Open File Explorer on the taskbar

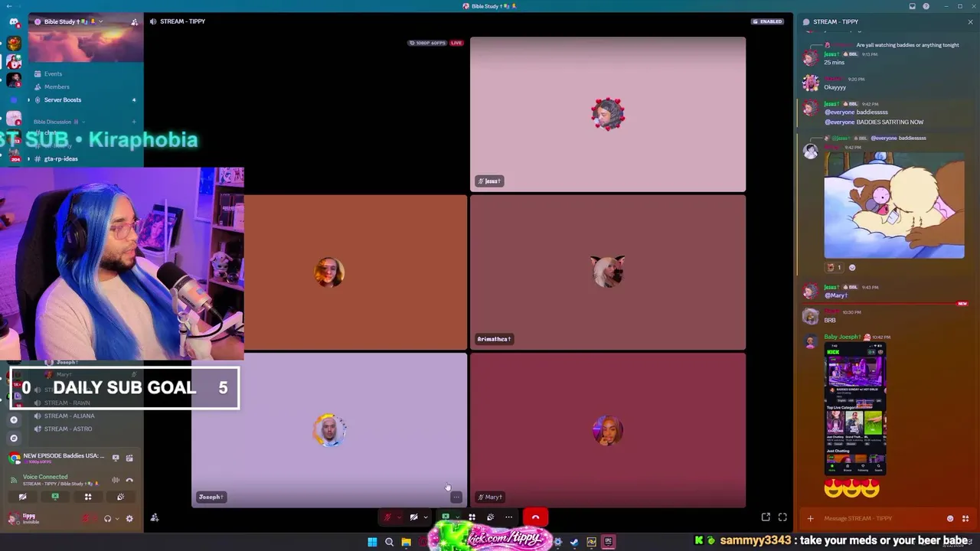coord(406,542)
